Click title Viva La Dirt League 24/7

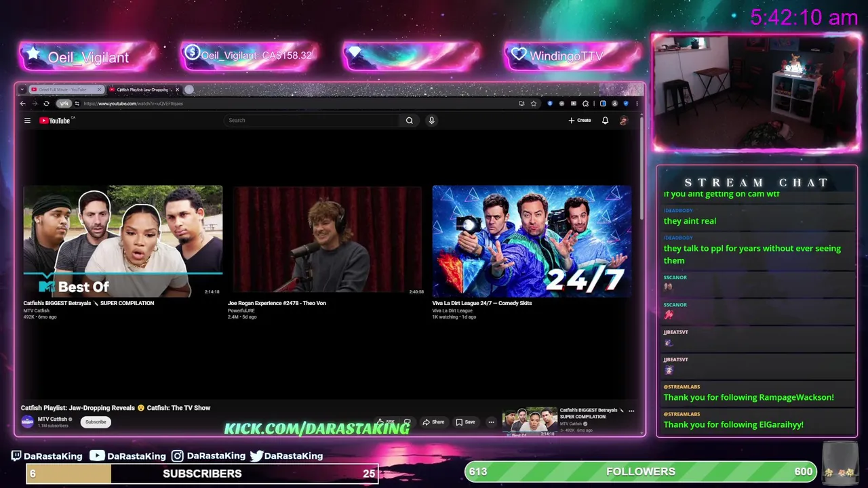(x=481, y=303)
